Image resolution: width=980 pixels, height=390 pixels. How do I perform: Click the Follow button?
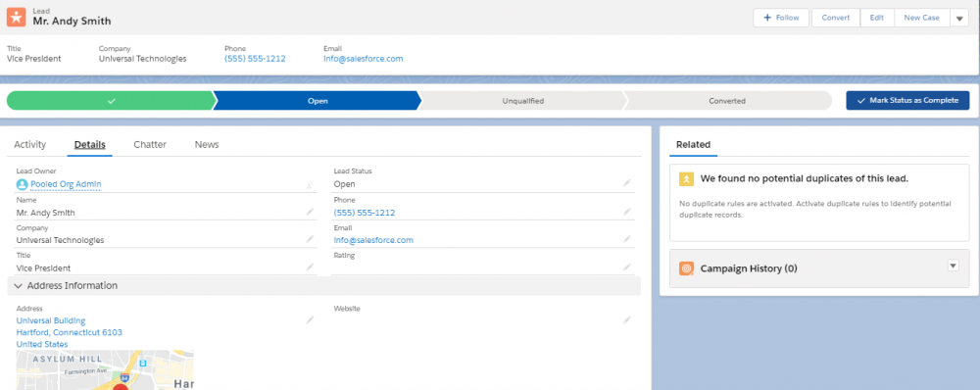coord(781,18)
